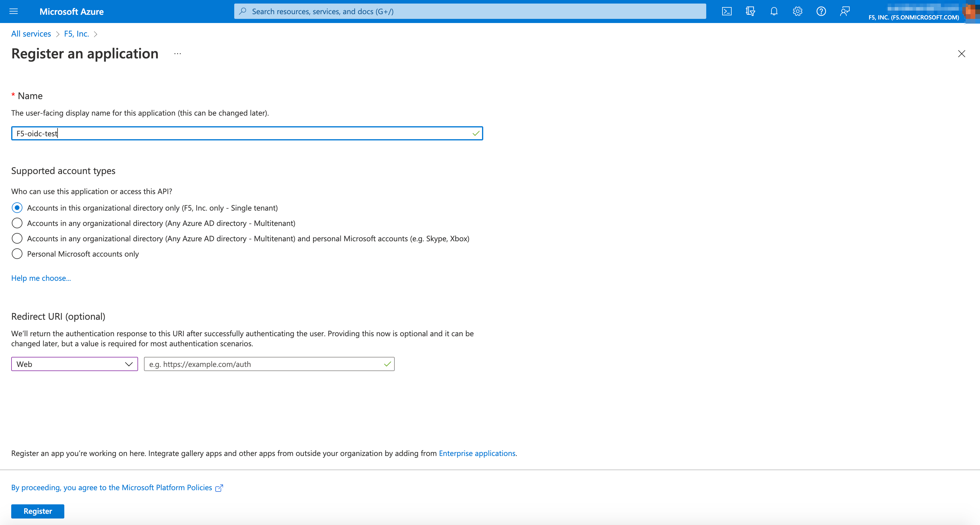The height and width of the screenshot is (525, 980).
Task: Open Directories and subscriptions filter icon
Action: pos(750,12)
